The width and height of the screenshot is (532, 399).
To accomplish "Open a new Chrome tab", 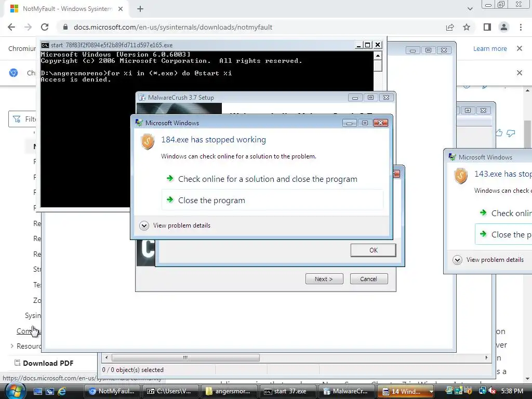I will (x=140, y=9).
